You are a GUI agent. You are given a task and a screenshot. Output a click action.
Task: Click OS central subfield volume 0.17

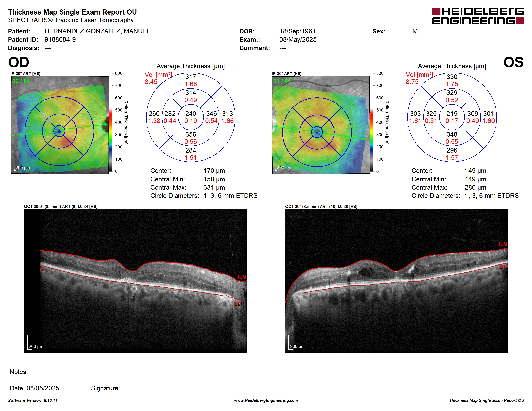(452, 121)
